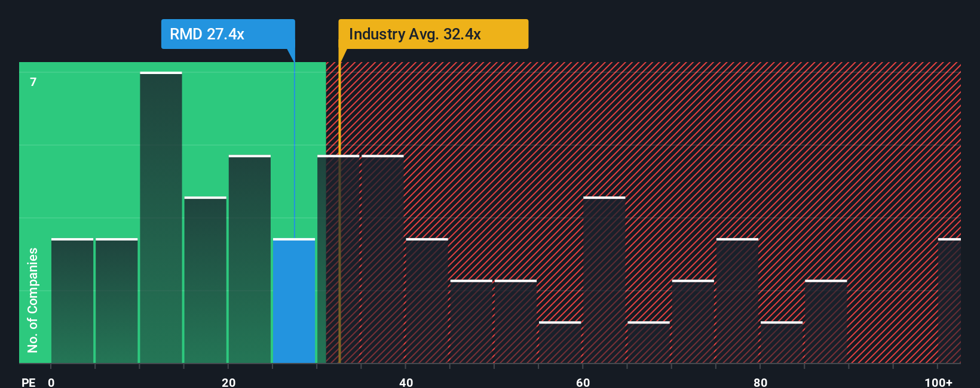Click the axis value 80

coord(760,382)
